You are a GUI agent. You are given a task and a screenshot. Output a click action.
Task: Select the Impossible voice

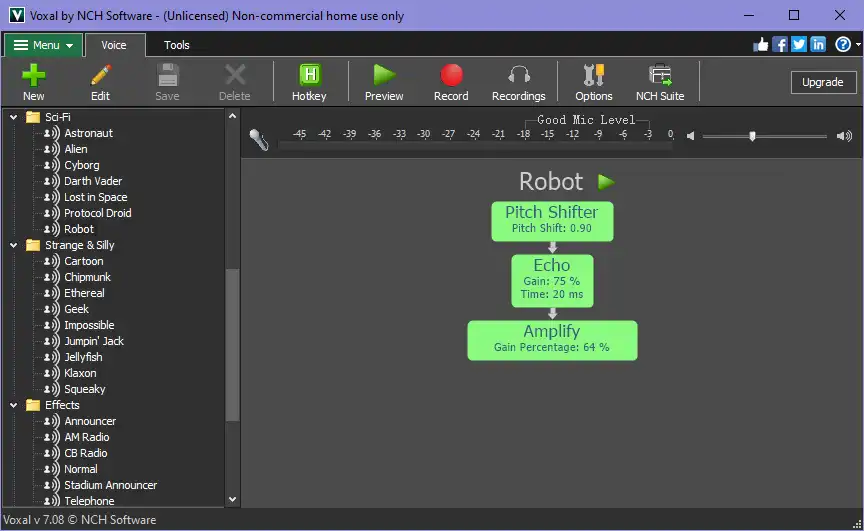(89, 325)
